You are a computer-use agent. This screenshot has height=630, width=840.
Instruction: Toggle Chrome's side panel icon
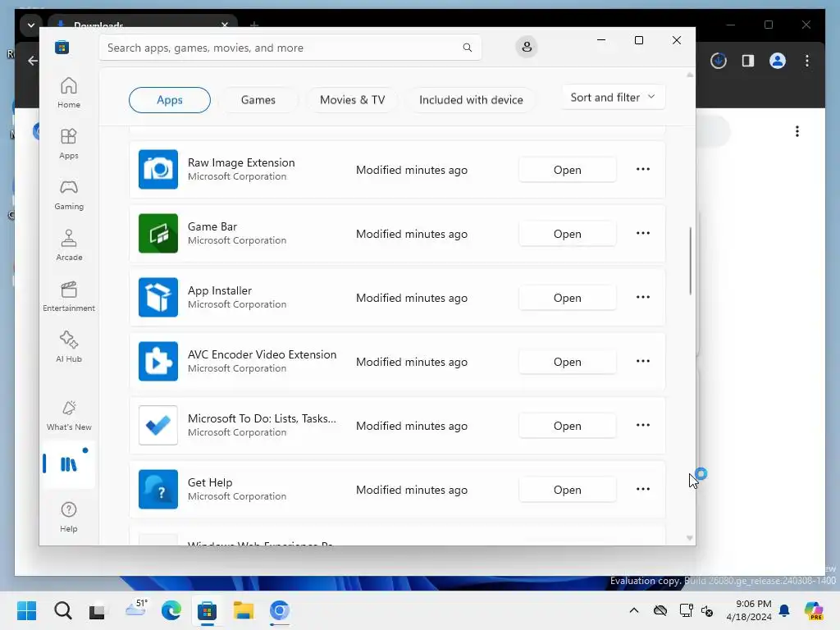(x=748, y=61)
